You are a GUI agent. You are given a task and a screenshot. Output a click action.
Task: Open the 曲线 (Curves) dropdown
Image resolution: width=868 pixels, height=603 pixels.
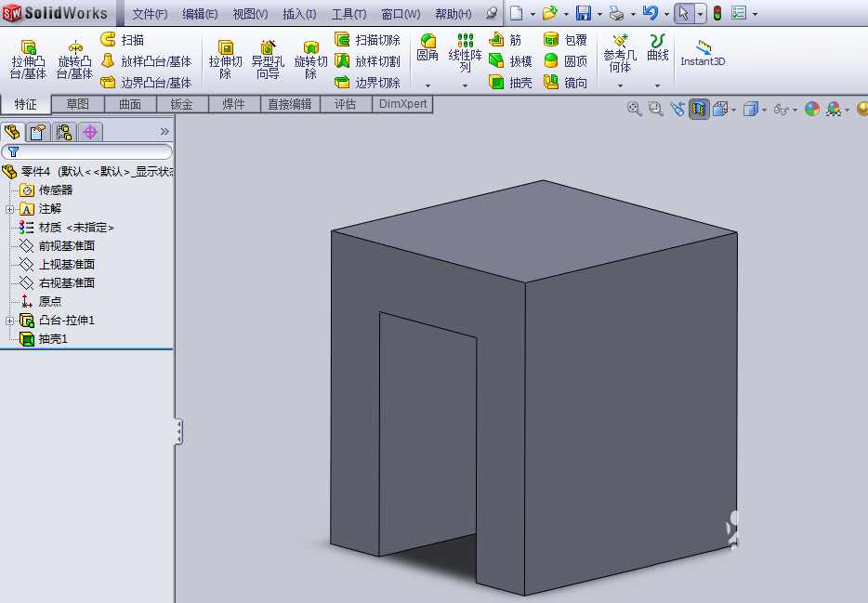[657, 51]
